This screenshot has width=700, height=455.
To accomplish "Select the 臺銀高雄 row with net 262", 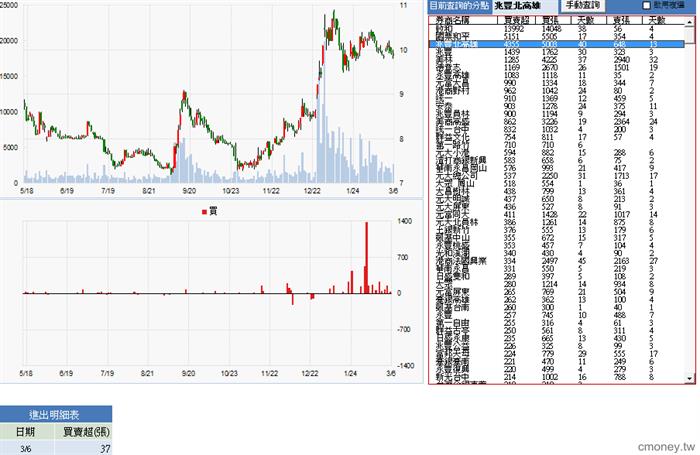I will (x=557, y=300).
